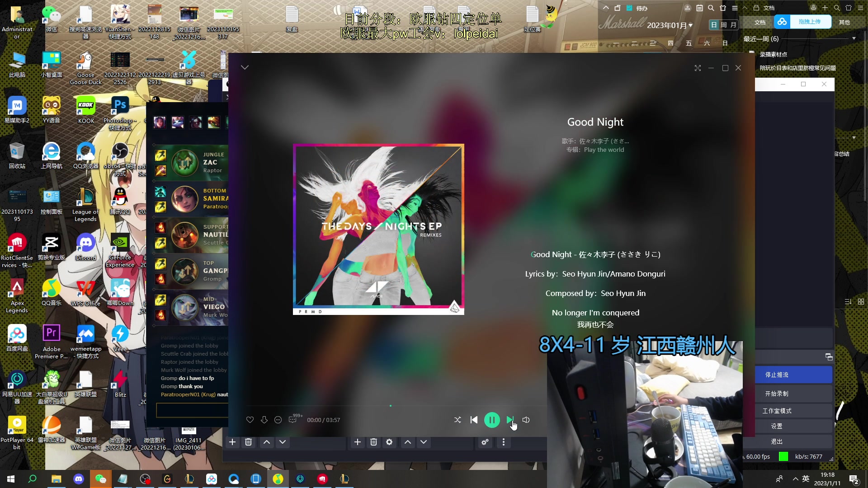Screen dimensions: 868x488
Task: Select the JUNGLE ZAC player row
Action: click(x=191, y=163)
